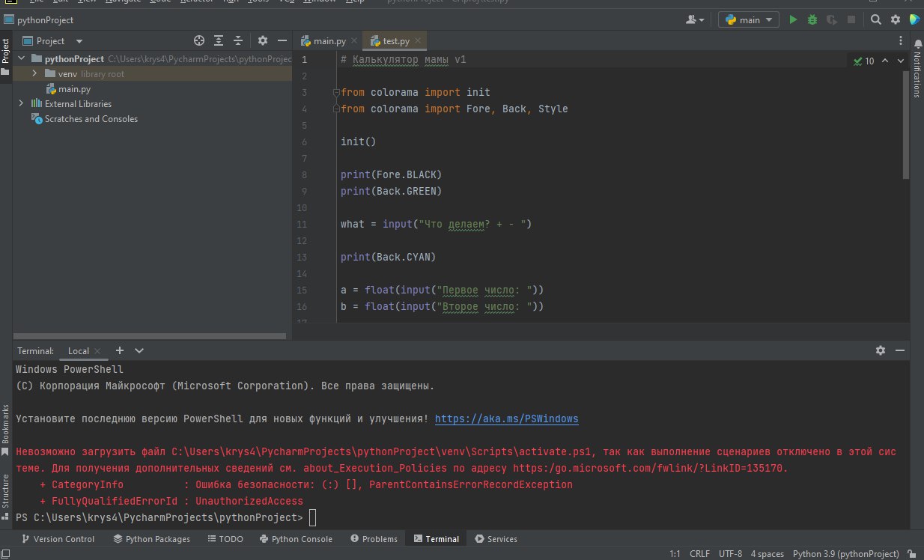The image size is (924, 560).
Task: Open IDE settings gear in top toolbar
Action: click(x=895, y=20)
